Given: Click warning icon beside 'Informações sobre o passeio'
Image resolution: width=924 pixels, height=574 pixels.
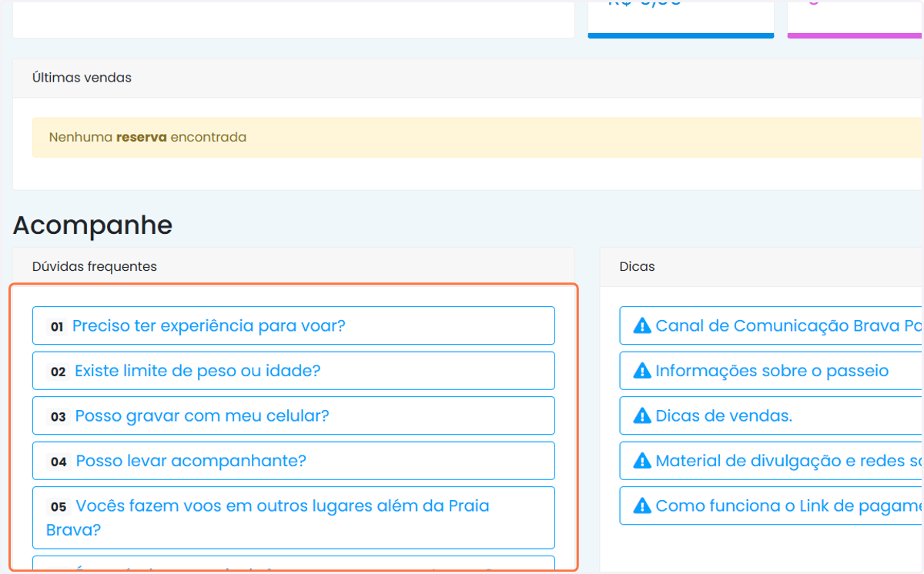Looking at the screenshot, I should coord(642,371).
